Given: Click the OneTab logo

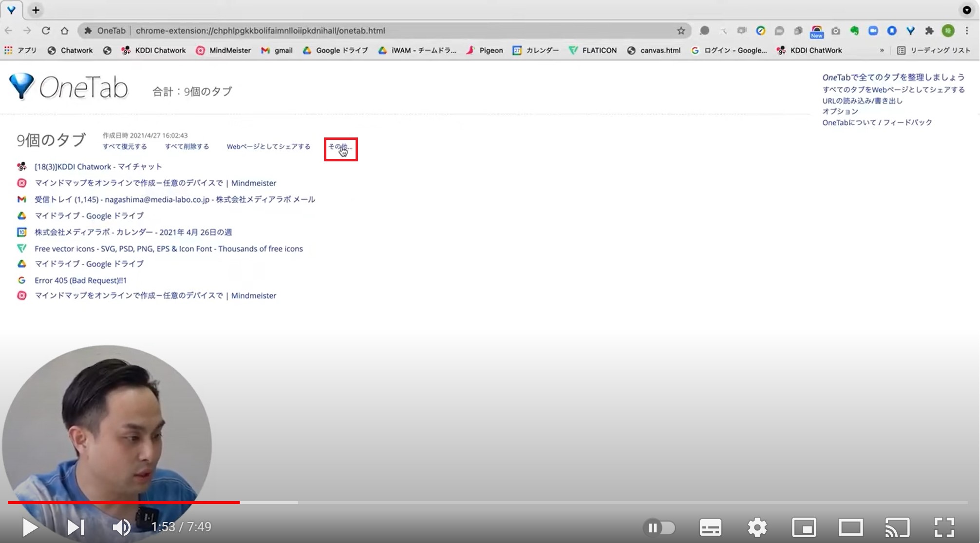Looking at the screenshot, I should point(69,87).
